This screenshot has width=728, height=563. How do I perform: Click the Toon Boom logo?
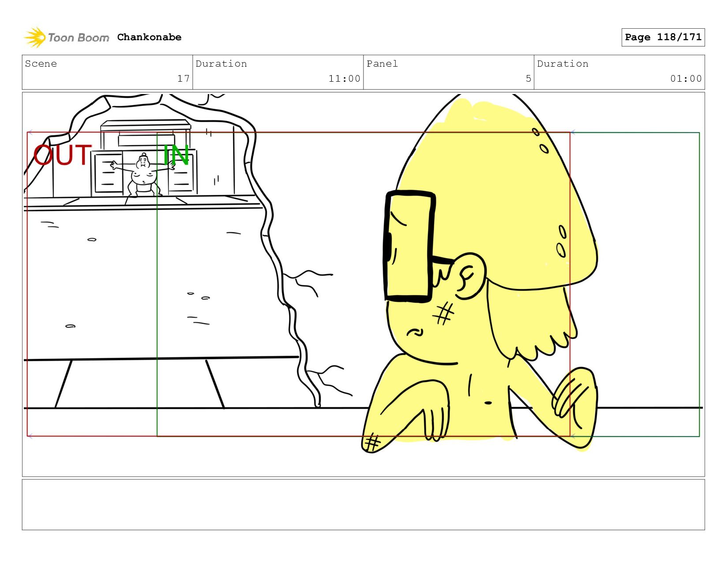(x=66, y=38)
